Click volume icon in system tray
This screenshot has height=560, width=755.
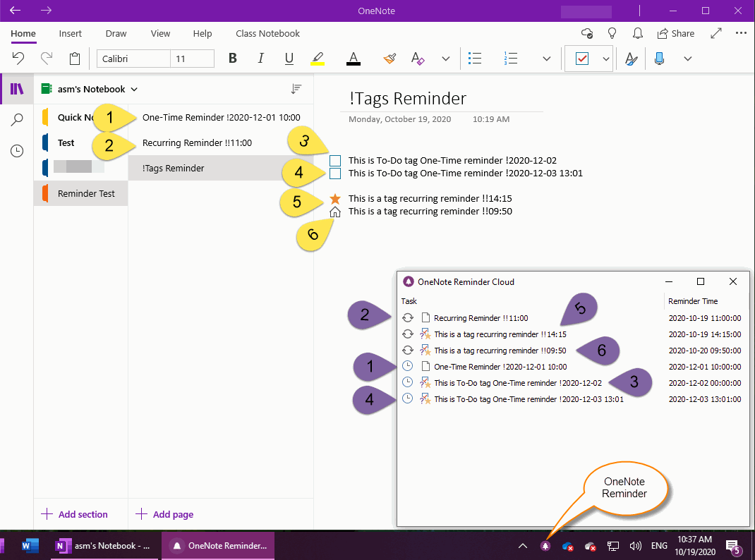(636, 546)
